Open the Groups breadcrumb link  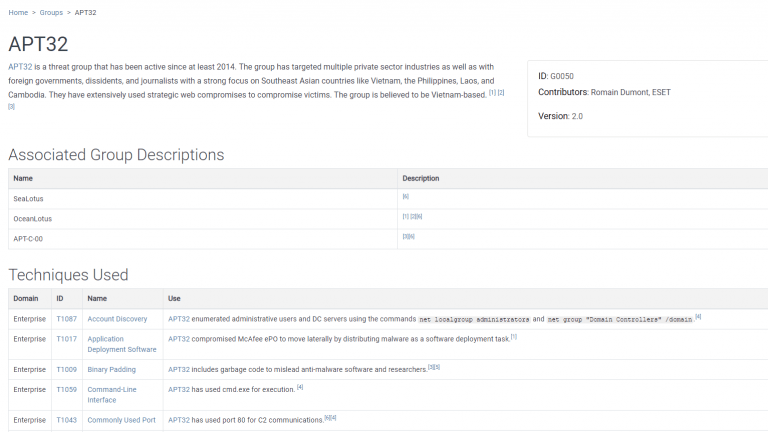[x=52, y=12]
